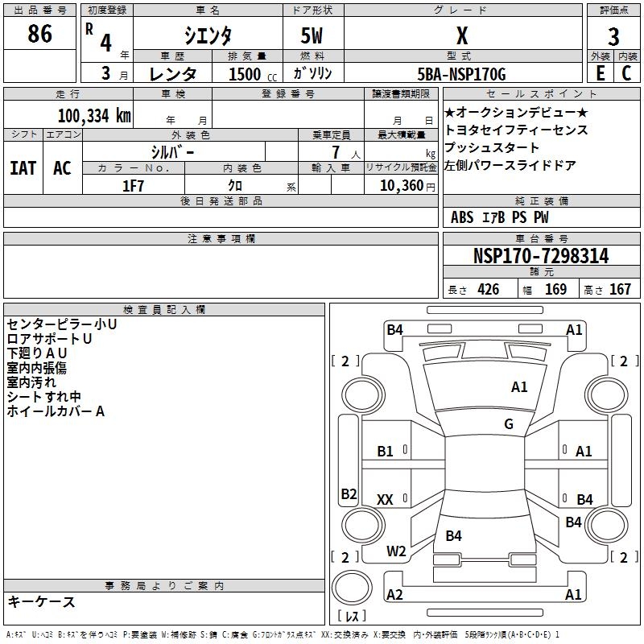Screen dimensions: 644x644
Task: Select the 後日発送部品 header
Action: 221,200
